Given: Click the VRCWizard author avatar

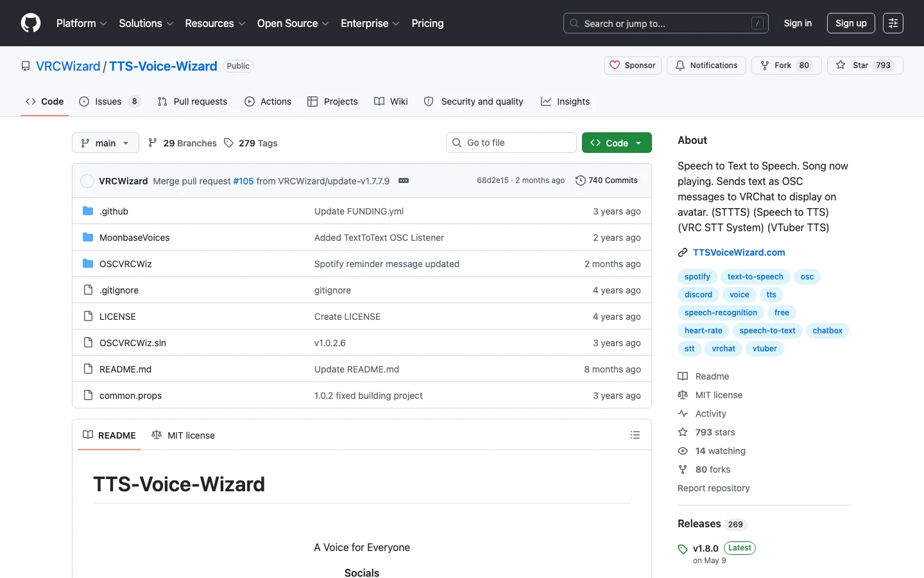Looking at the screenshot, I should click(87, 181).
